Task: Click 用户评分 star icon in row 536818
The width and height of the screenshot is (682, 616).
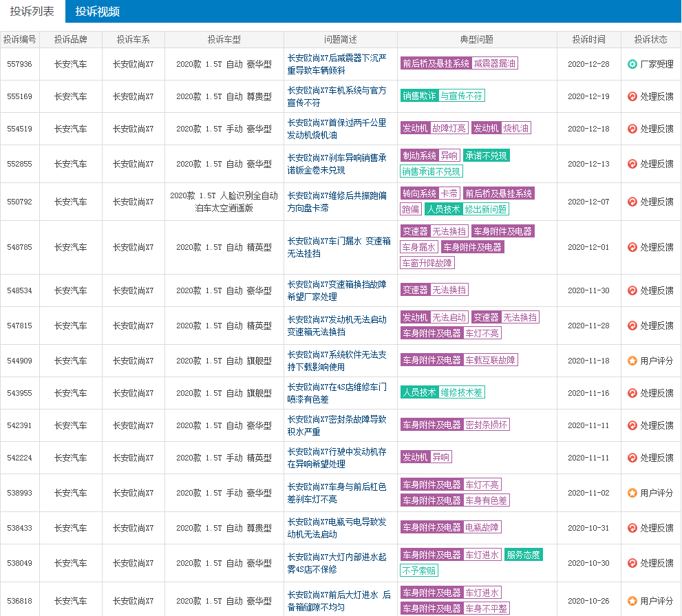Action: tap(632, 601)
